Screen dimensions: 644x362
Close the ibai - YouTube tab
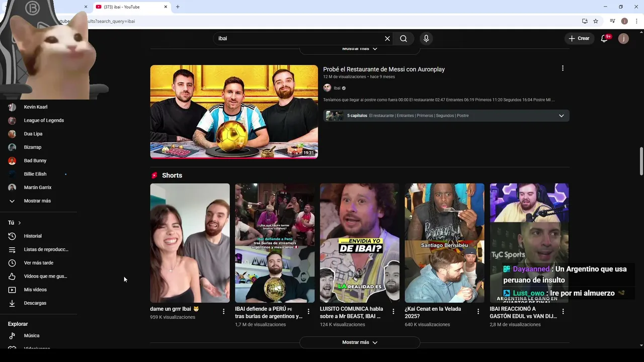pyautogui.click(x=165, y=7)
